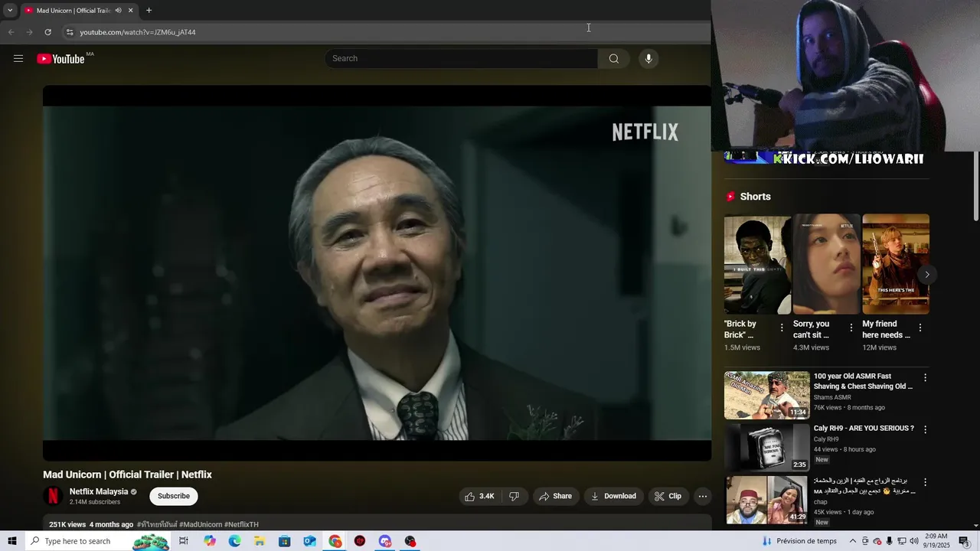
Task: Open a new browser tab
Action: (149, 11)
